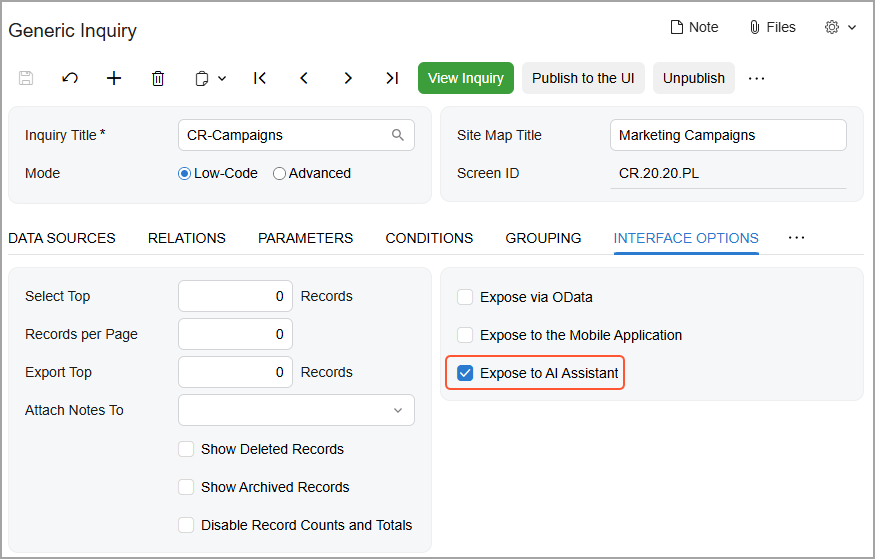
Task: Open the Note button
Action: point(694,27)
